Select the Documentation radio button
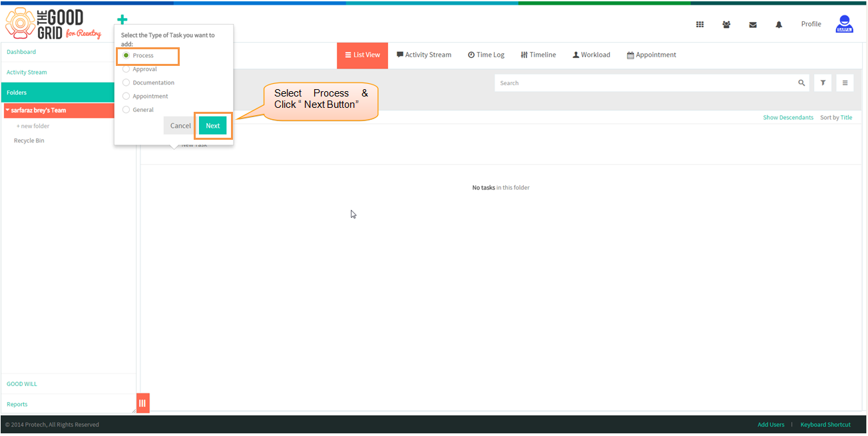 pos(126,83)
